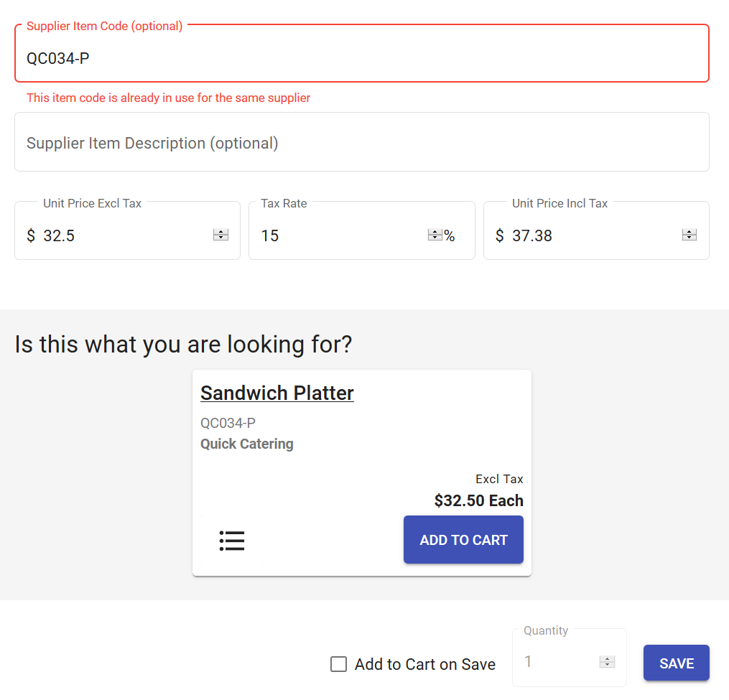Step down the Unit Price Incl Tax
This screenshot has width=729, height=700.
689,238
